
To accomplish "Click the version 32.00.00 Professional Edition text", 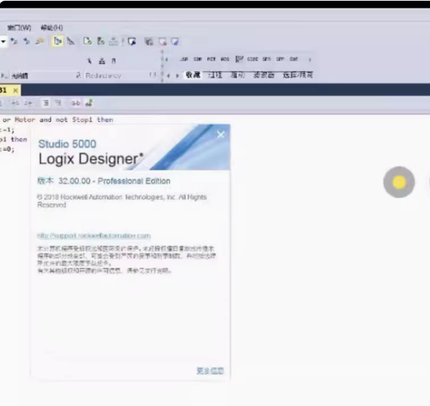I will [x=104, y=181].
